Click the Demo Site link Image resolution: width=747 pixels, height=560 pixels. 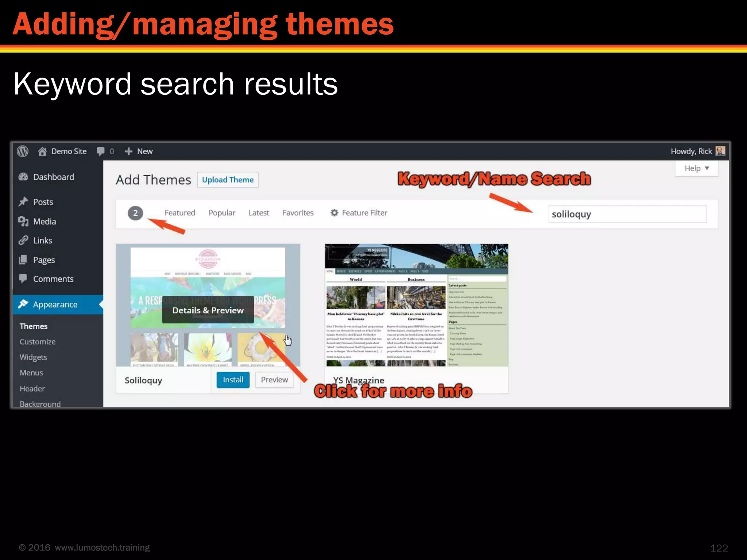69,151
